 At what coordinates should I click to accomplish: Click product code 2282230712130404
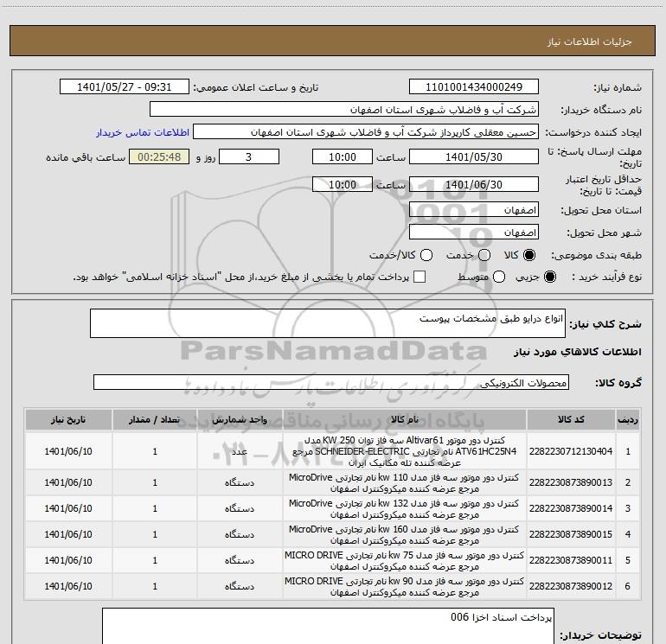point(571,451)
